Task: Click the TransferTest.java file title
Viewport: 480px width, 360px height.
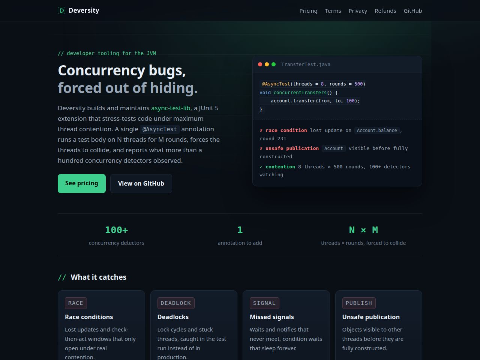Action: (x=306, y=64)
